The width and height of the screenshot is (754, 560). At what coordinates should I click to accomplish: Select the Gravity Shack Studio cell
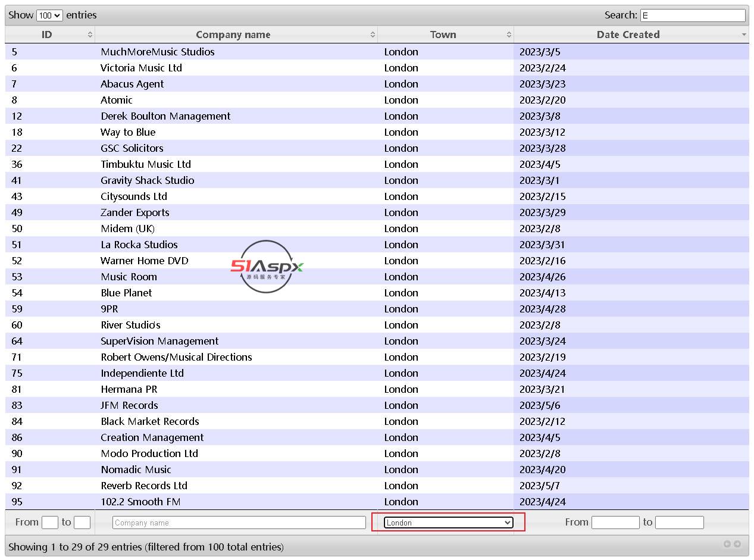pyautogui.click(x=148, y=180)
